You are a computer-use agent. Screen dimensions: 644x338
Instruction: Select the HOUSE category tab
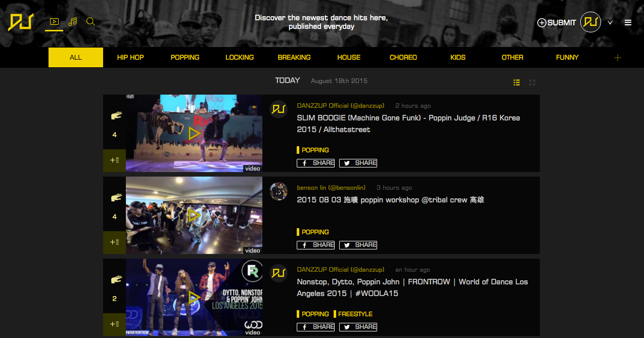[349, 57]
